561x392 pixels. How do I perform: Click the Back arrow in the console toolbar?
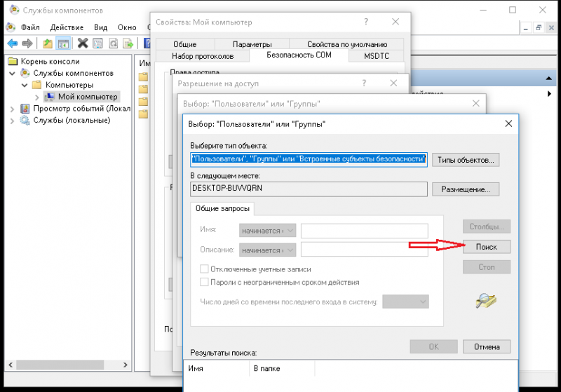click(x=12, y=43)
